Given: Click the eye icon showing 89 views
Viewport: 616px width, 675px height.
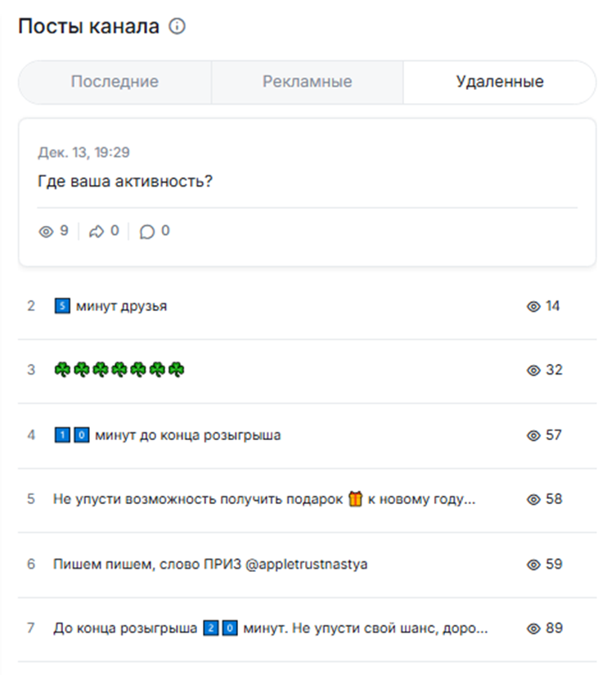Looking at the screenshot, I should (533, 628).
